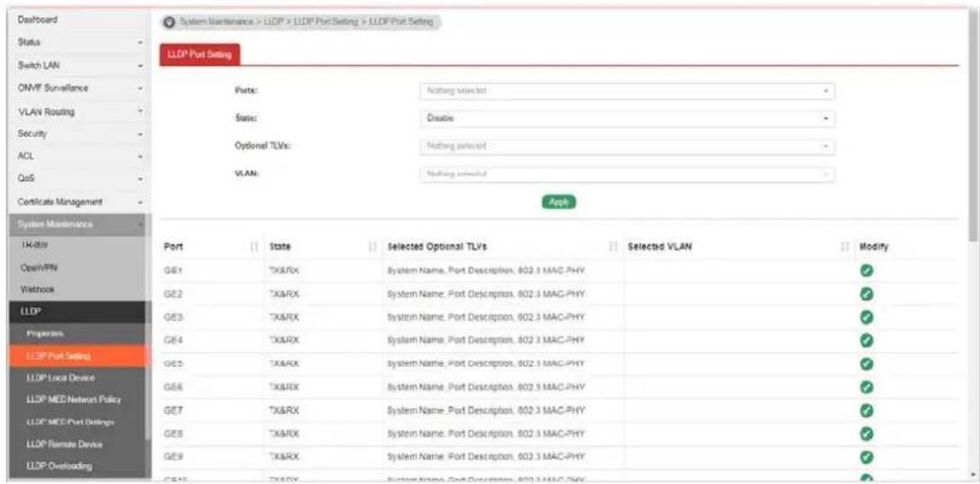Image resolution: width=980 pixels, height=484 pixels.
Task: Expand the Switch LAN menu
Action: coord(78,65)
